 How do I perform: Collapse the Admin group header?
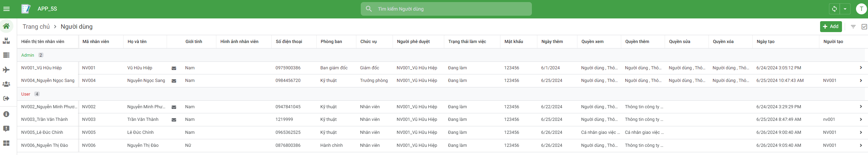pyautogui.click(x=28, y=55)
